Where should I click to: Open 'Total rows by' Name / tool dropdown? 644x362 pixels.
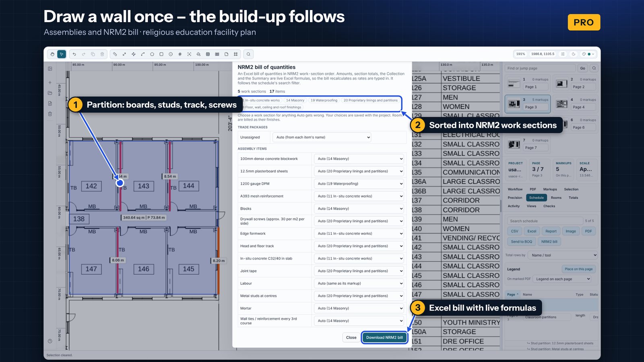coord(563,255)
